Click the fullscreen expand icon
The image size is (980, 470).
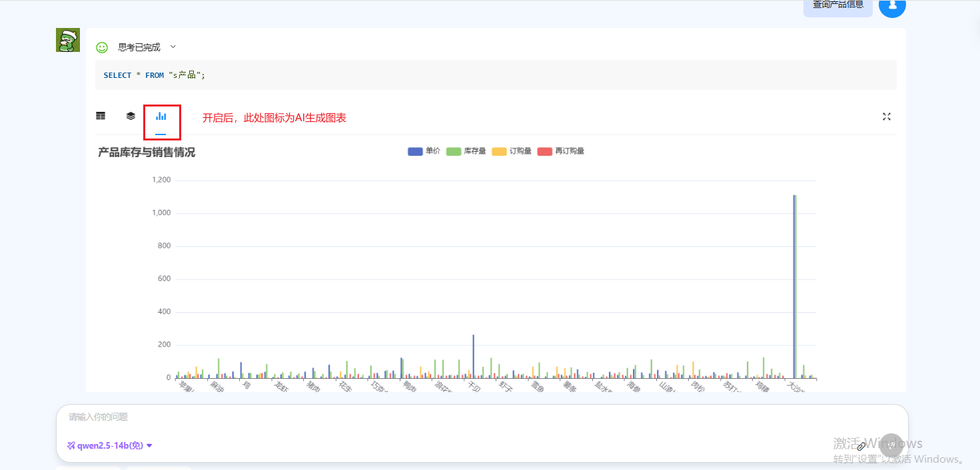[x=886, y=117]
